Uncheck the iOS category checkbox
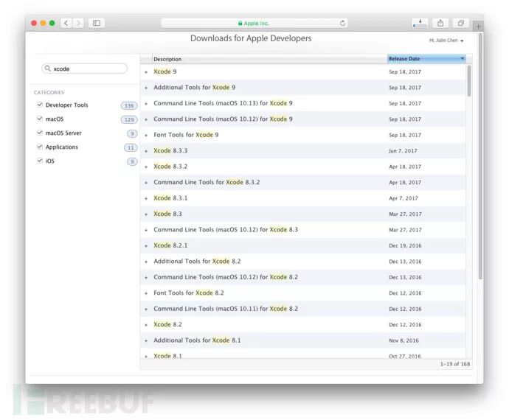This screenshot has height=420, width=509. 40,161
